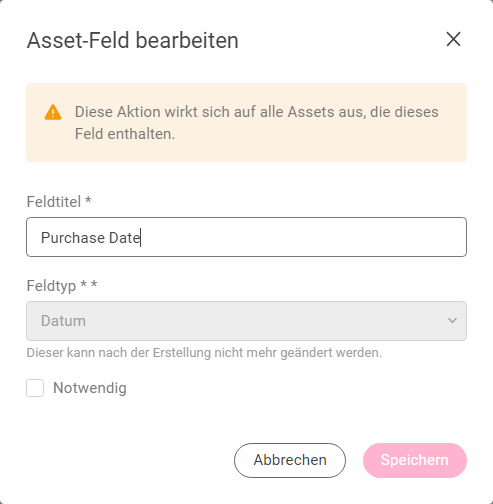Click the double asterisk beside Feldtyp
Screen dimensions: 493x504
(x=89, y=284)
